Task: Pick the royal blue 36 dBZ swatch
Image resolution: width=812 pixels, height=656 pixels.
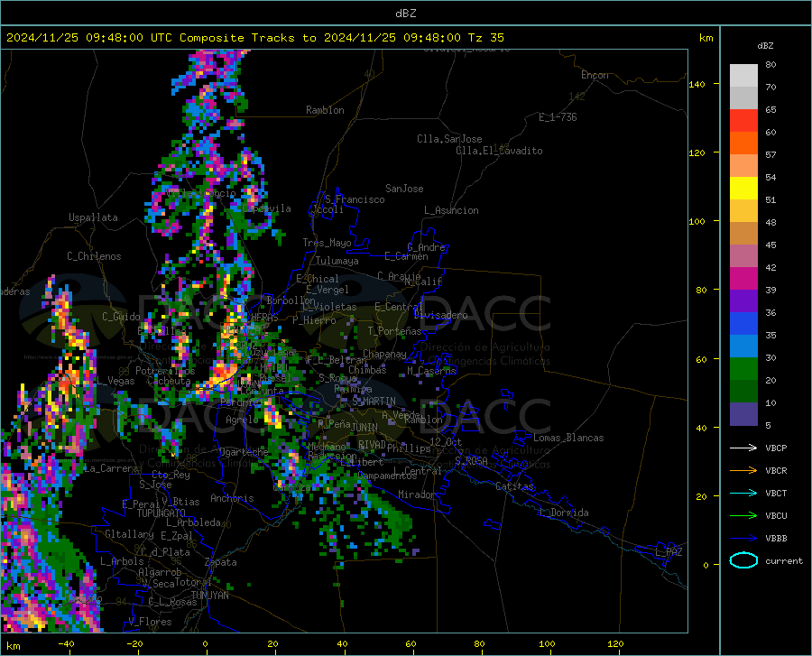Action: click(743, 324)
